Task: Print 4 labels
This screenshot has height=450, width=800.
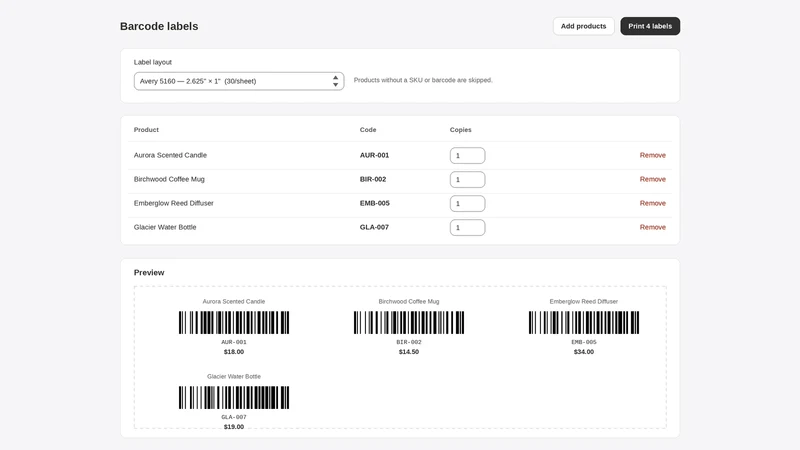Action: pyautogui.click(x=649, y=26)
